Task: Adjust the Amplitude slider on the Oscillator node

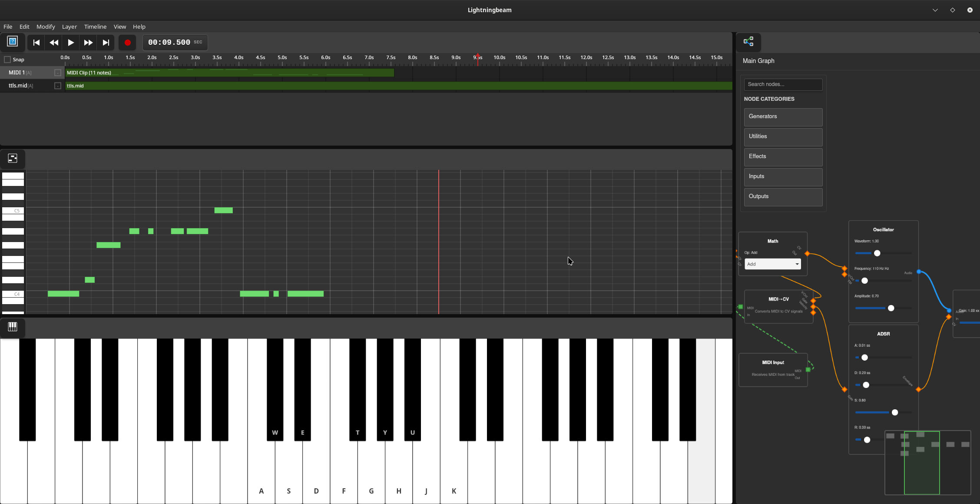Action: 891,308
